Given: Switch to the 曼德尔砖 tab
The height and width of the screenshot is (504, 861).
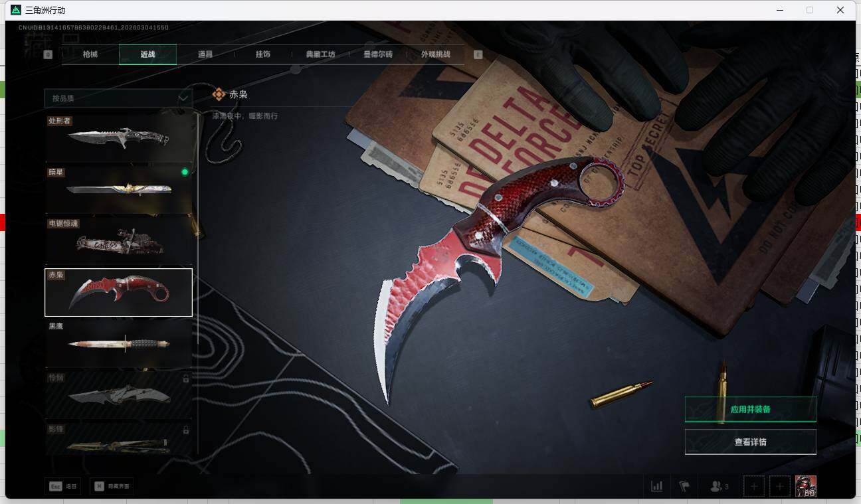Looking at the screenshot, I should pos(378,54).
